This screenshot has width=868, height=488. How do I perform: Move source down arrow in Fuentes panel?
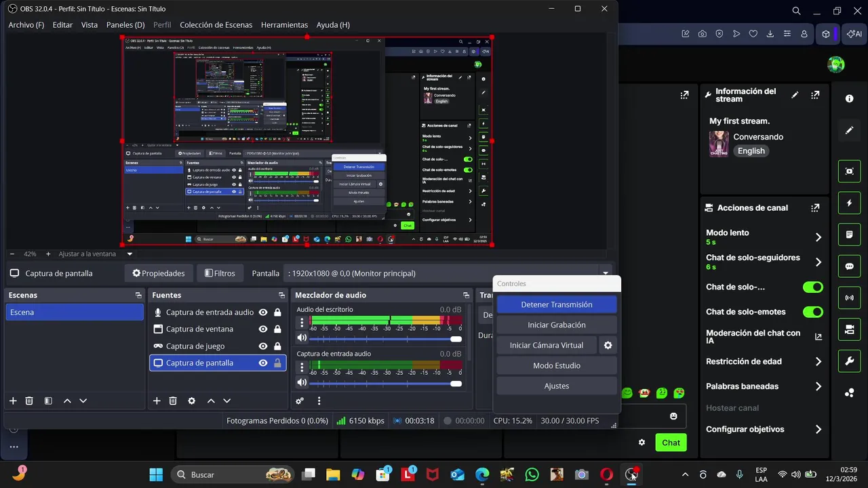227,401
